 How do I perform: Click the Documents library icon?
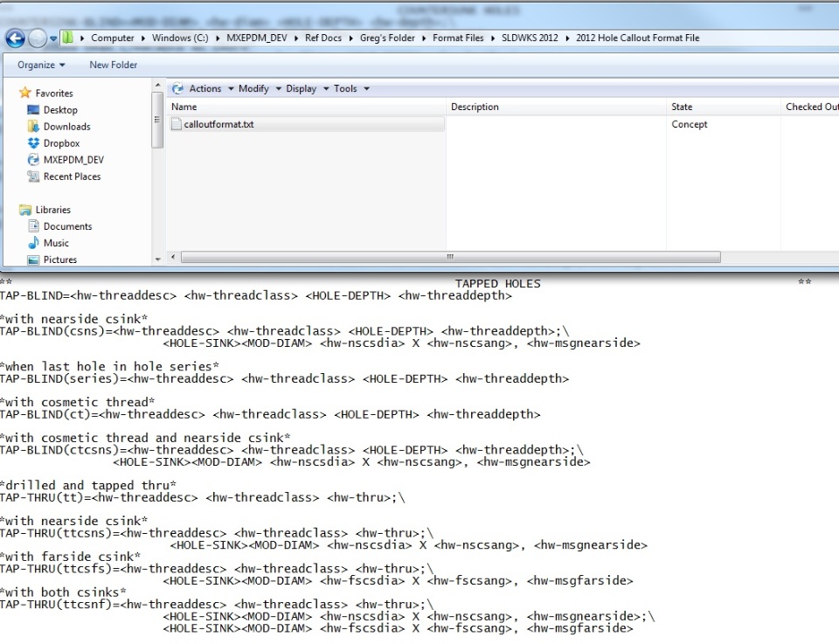pos(33,226)
